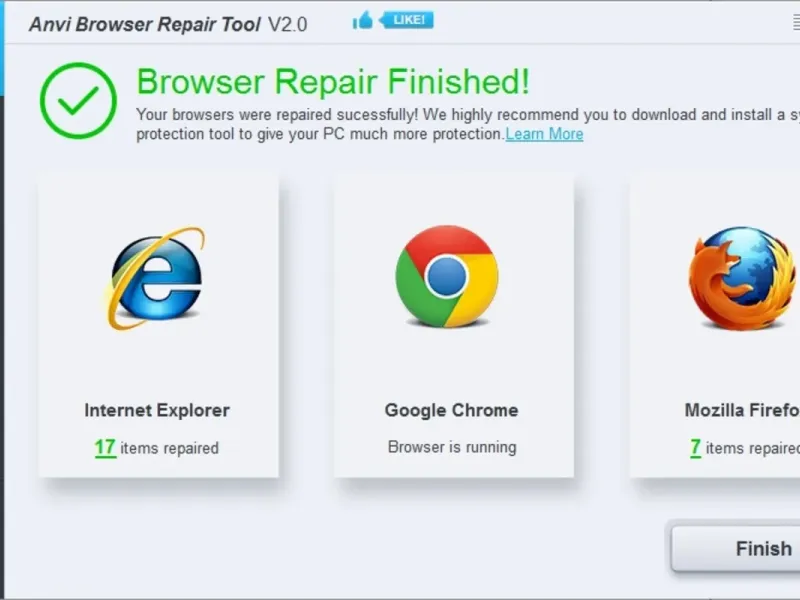Click the Anvi Browser Repair Tool title
The image size is (800, 600).
click(x=145, y=24)
